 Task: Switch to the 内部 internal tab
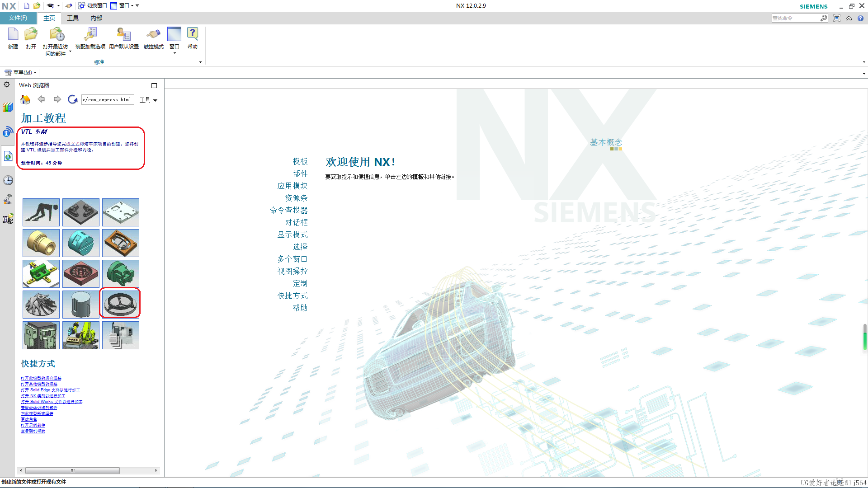point(96,18)
